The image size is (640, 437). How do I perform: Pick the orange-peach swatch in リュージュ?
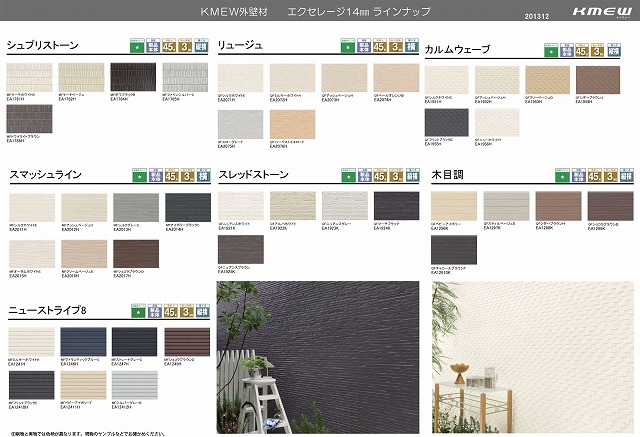(292, 124)
